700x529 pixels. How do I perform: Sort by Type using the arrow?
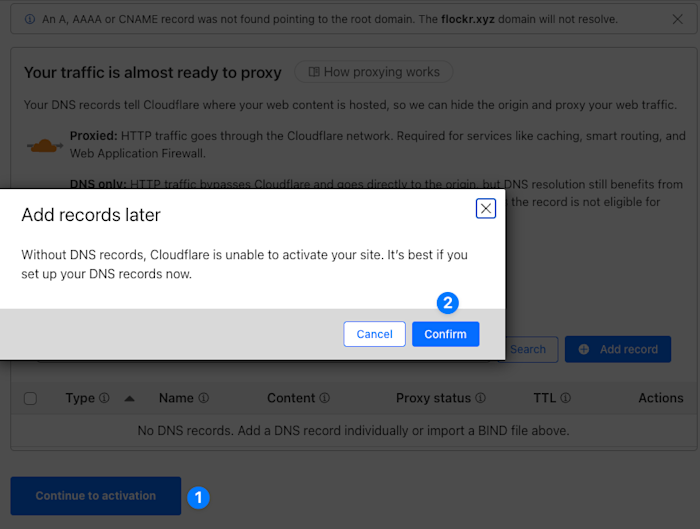[129, 399]
